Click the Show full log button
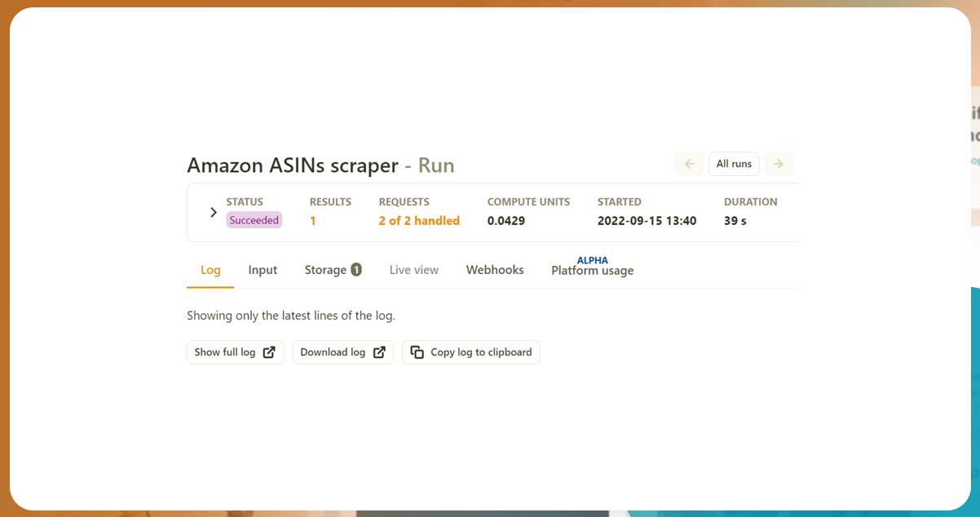Image resolution: width=980 pixels, height=517 pixels. (235, 352)
